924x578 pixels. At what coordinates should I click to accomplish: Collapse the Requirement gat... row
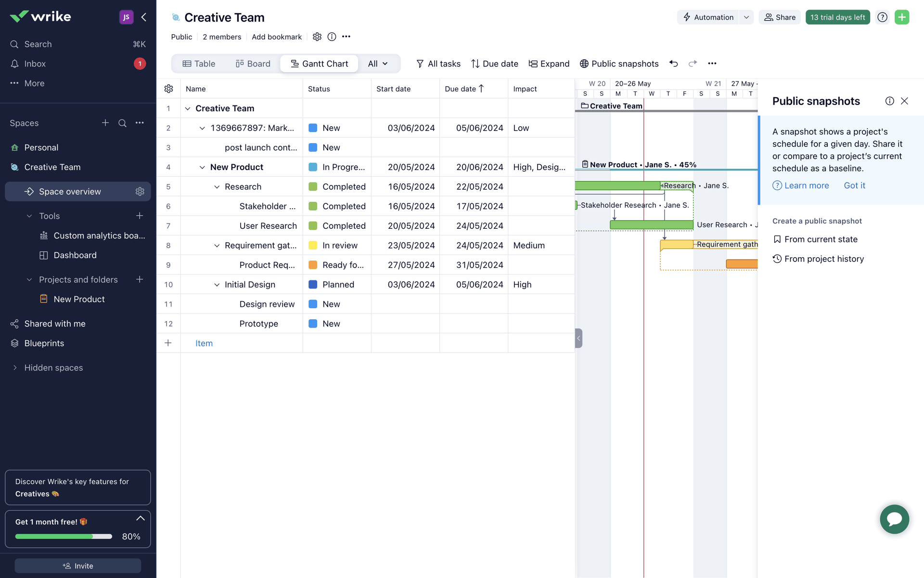click(x=217, y=246)
